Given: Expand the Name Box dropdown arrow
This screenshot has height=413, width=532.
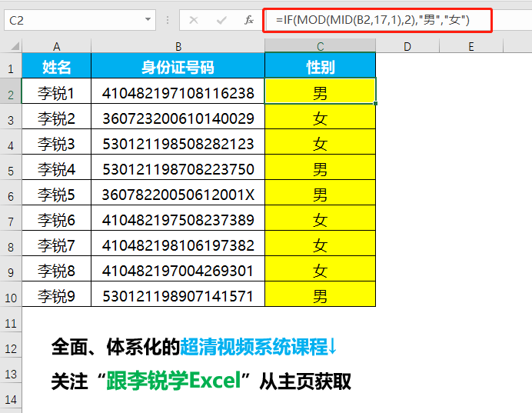Looking at the screenshot, I should pyautogui.click(x=148, y=20).
